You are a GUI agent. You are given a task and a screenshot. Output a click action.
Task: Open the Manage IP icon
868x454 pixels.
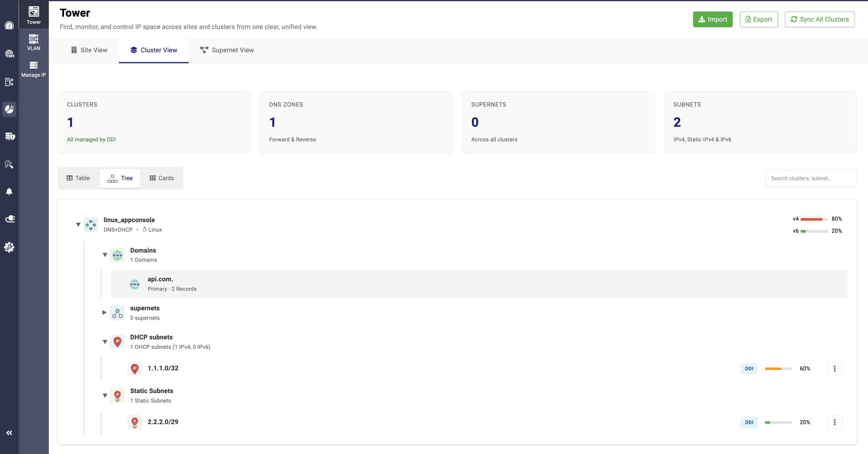pyautogui.click(x=33, y=69)
